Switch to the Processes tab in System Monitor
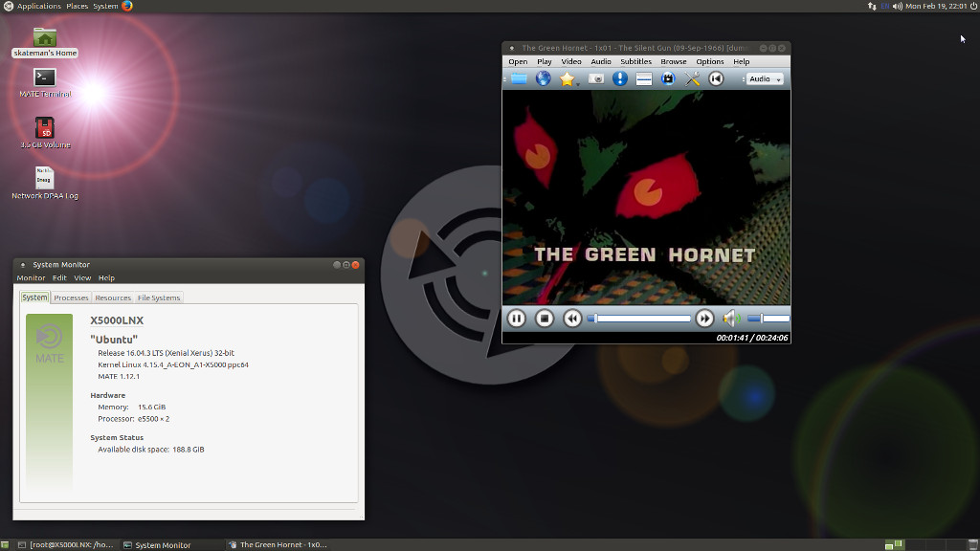The height and width of the screenshot is (551, 980). point(71,298)
